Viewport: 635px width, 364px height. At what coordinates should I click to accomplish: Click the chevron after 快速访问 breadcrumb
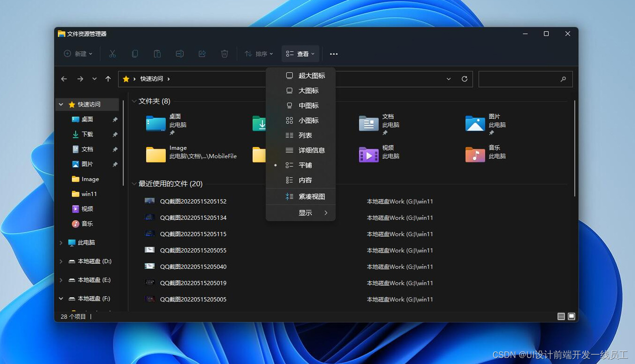pyautogui.click(x=169, y=79)
